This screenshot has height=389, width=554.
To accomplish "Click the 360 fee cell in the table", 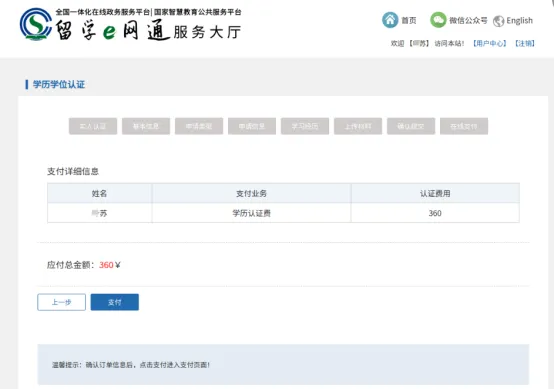I will [x=435, y=213].
